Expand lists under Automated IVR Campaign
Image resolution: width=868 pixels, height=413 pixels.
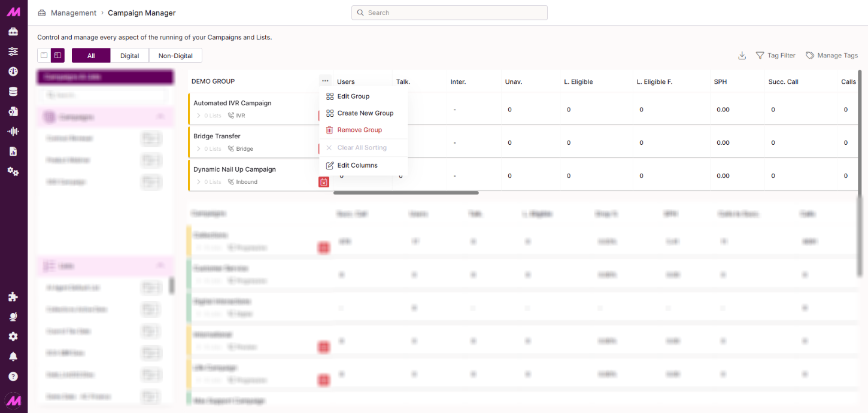(x=199, y=116)
